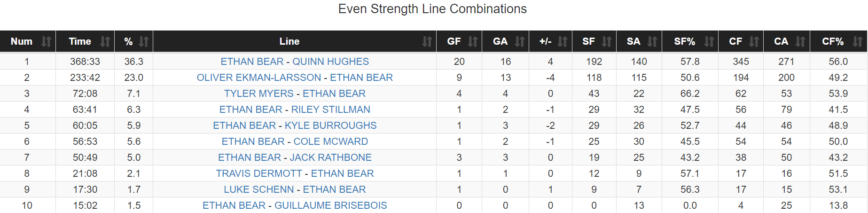Sort by CA column arrows icon
This screenshot has width=868, height=213.
800,41
